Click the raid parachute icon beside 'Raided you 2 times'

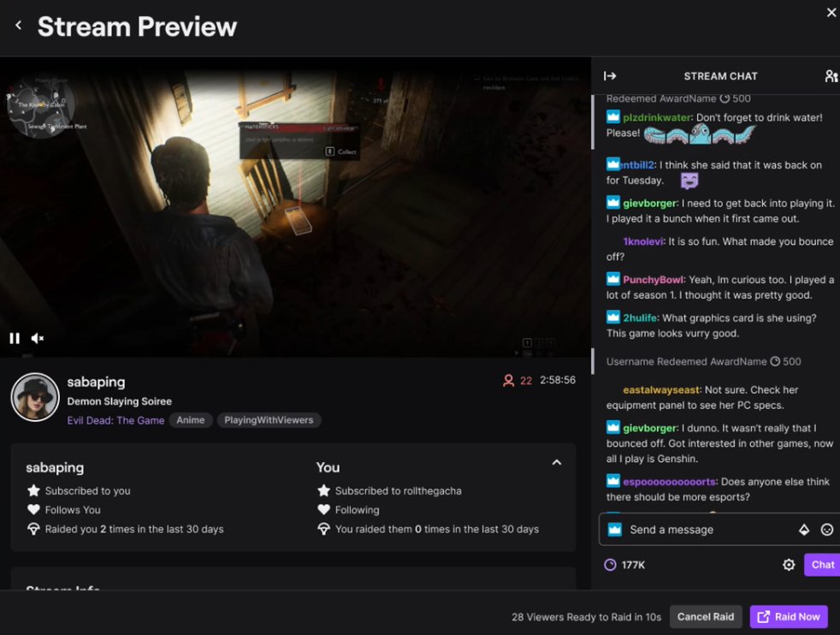pyautogui.click(x=33, y=530)
